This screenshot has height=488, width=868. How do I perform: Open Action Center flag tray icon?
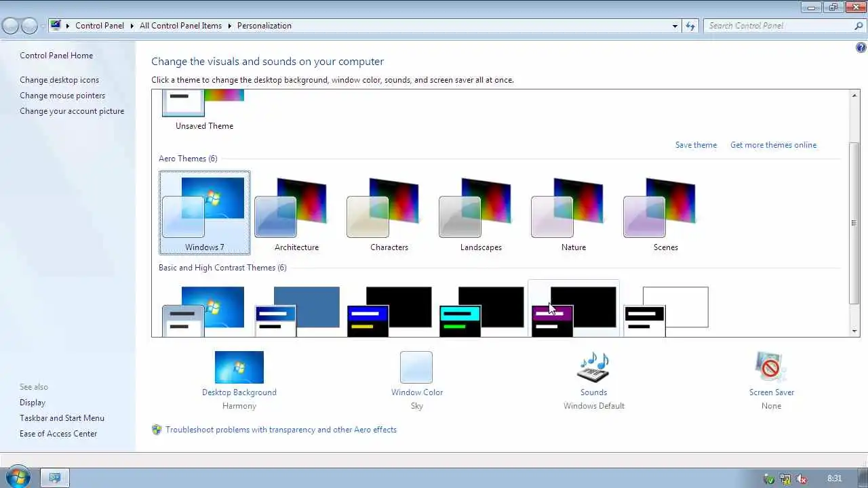[x=769, y=479]
